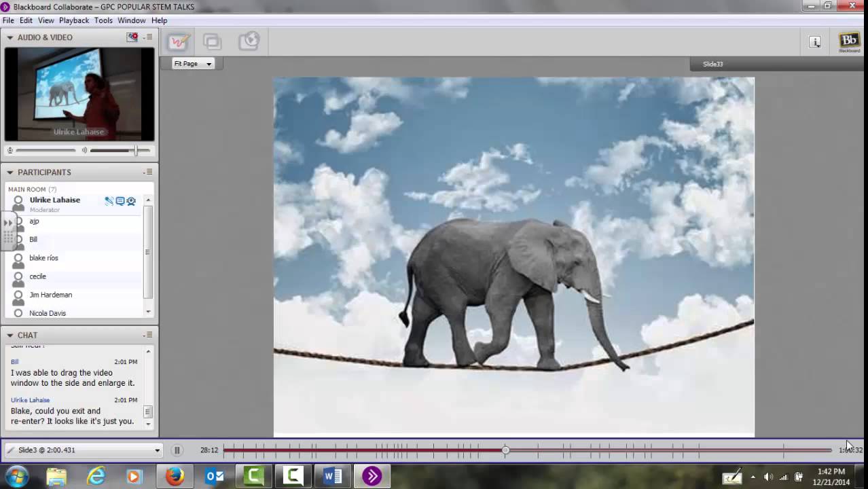Click Ulrike Lahaise's chat status icon

120,201
